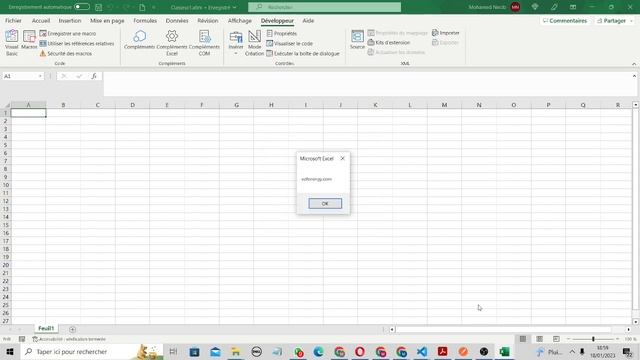
Task: Click horizontal scrollbar right arrow
Action: 629,329
